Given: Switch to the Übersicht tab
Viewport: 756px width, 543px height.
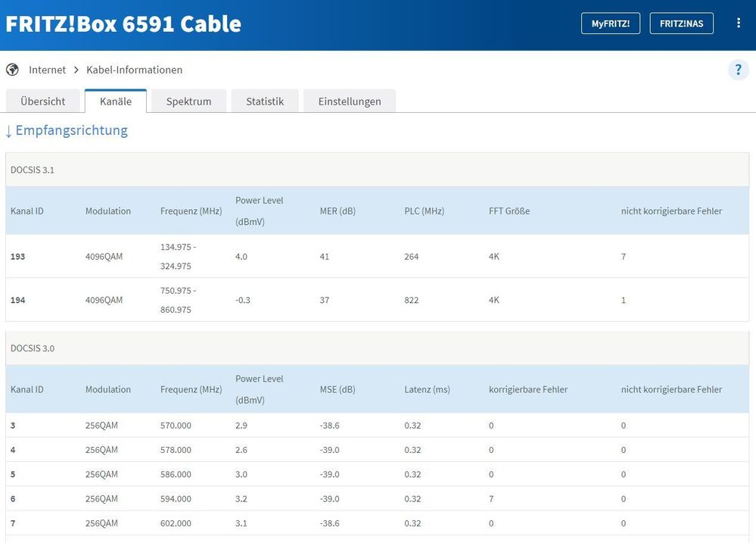Looking at the screenshot, I should [43, 101].
